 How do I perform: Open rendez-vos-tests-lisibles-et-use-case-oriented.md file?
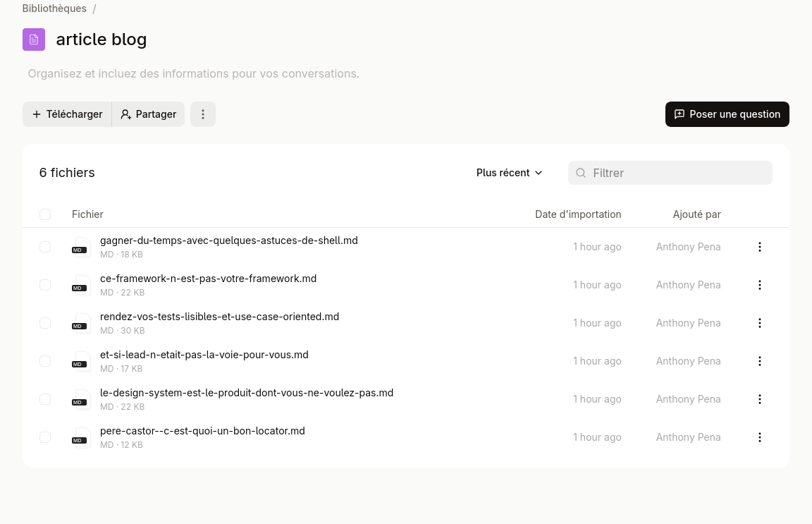click(219, 317)
